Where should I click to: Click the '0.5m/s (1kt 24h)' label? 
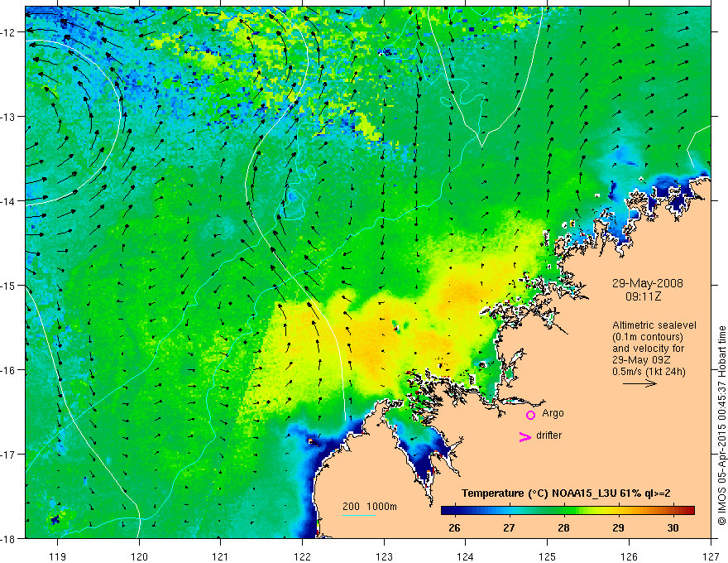click(x=649, y=372)
